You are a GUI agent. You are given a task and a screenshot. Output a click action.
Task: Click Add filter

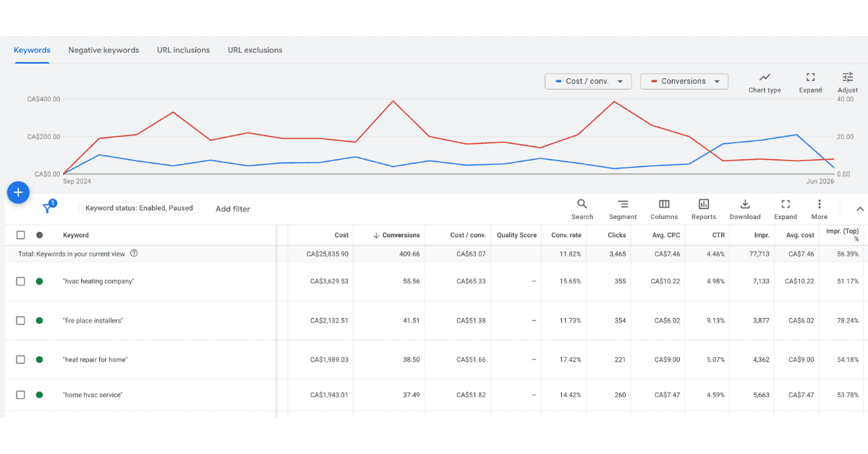(233, 209)
